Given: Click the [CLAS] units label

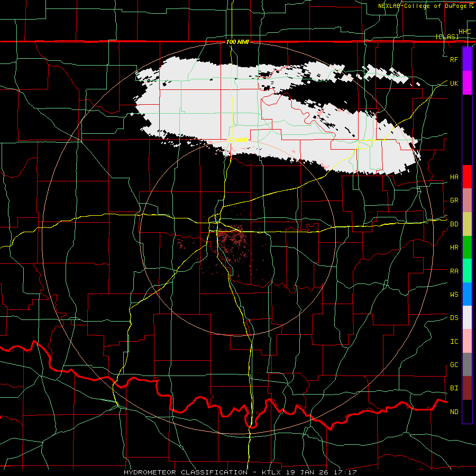Looking at the screenshot, I should click(x=447, y=36).
